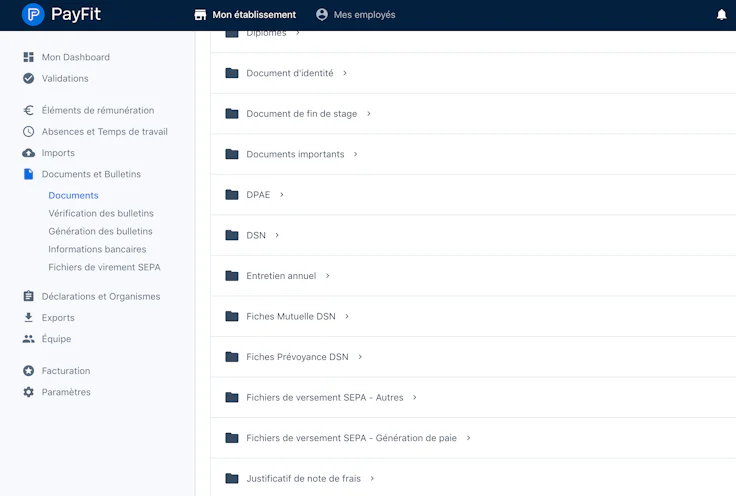Open Informations bancaires
The height and width of the screenshot is (496, 736).
point(97,249)
